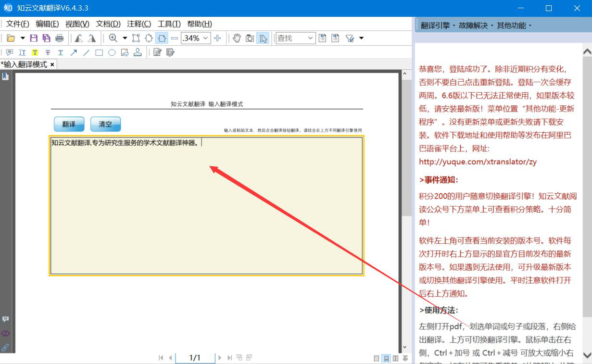Toggle the text selection cursor tool
The width and height of the screenshot is (592, 364).
pyautogui.click(x=263, y=38)
